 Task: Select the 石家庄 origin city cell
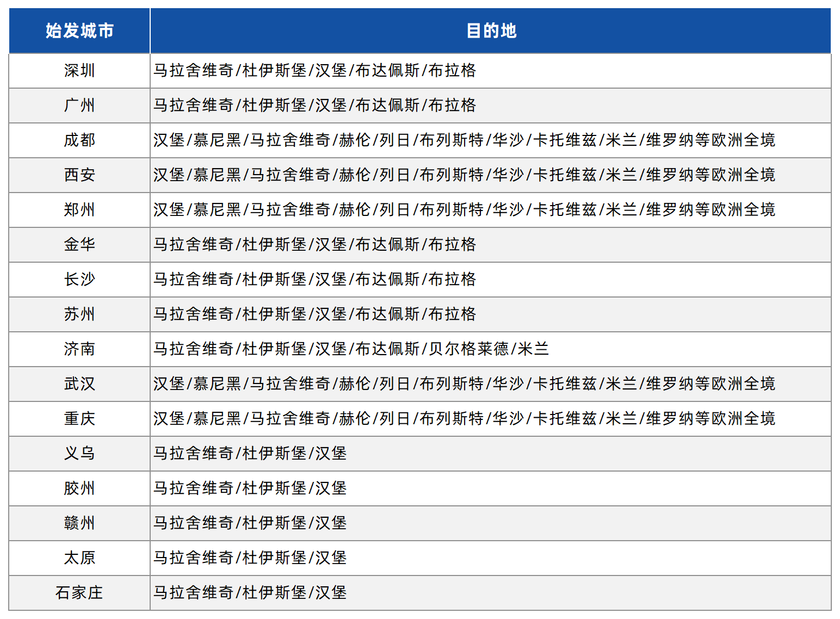tap(79, 593)
